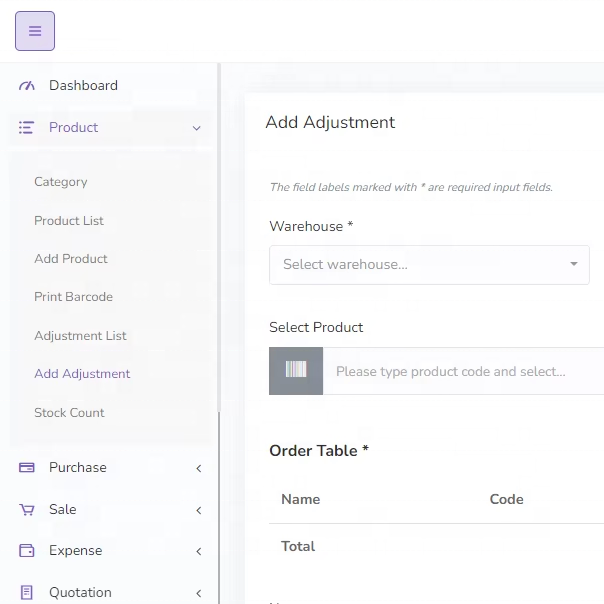The height and width of the screenshot is (604, 604).
Task: Collapse the Product menu chevron
Action: (197, 128)
